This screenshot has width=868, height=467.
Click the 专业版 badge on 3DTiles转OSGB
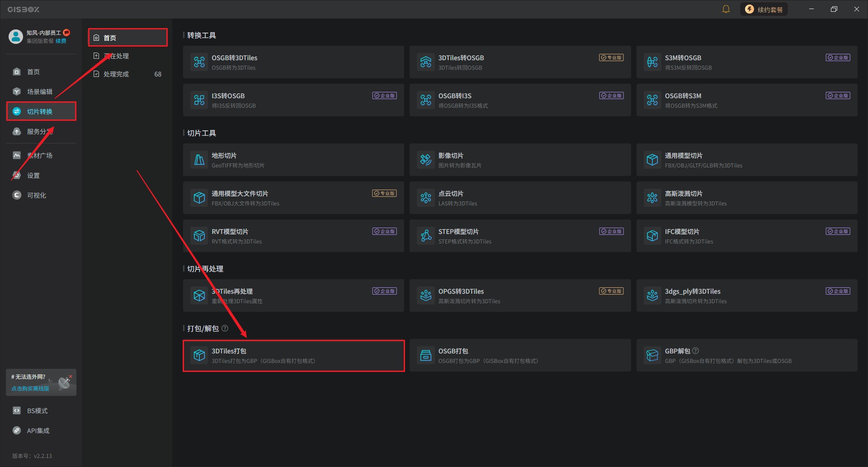[611, 57]
